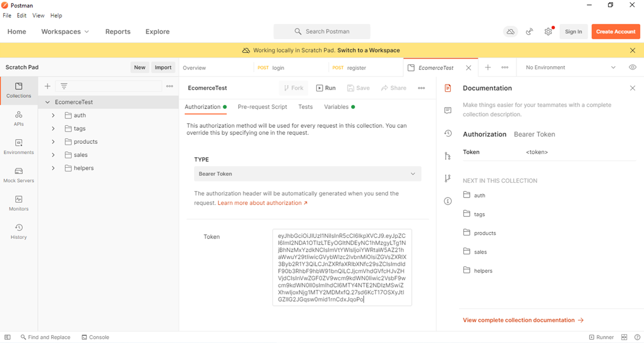Click the two-pane view icon in status bar
The width and height of the screenshot is (644, 343).
[x=624, y=337]
